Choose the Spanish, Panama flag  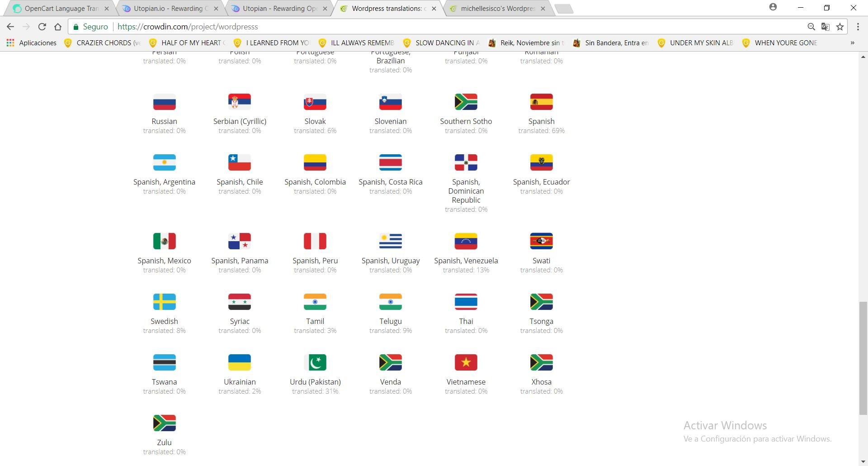[240, 242]
